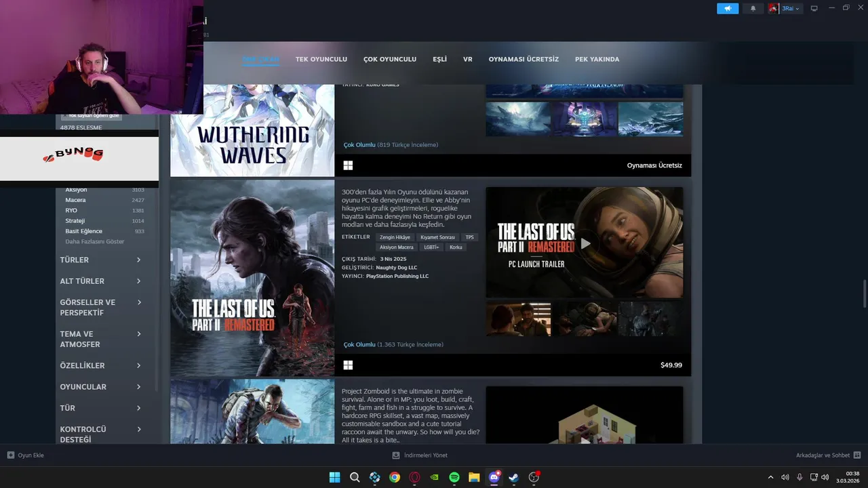868x488 pixels.
Task: Select the ÇOK OYUNCULU tab
Action: coord(390,59)
